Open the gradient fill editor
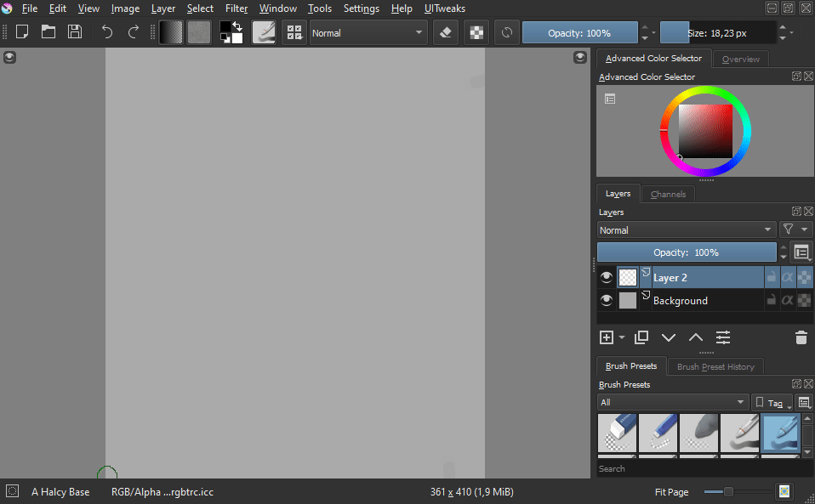 [171, 32]
